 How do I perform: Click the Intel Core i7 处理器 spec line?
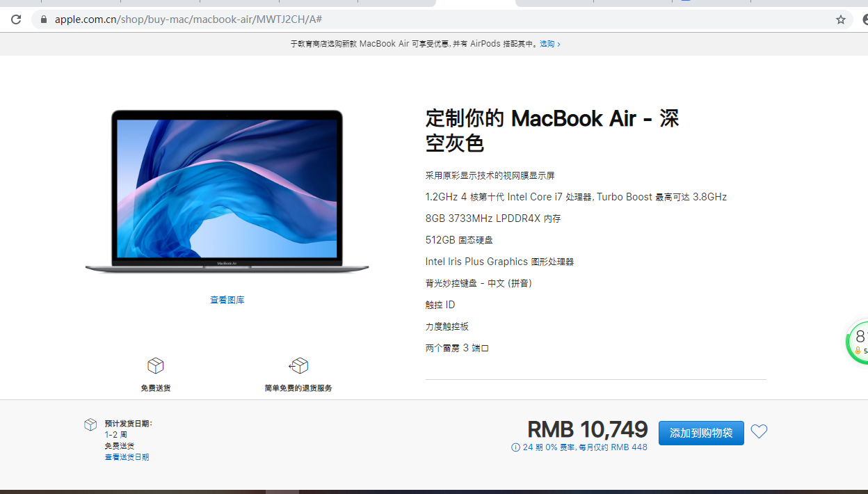pyautogui.click(x=576, y=197)
